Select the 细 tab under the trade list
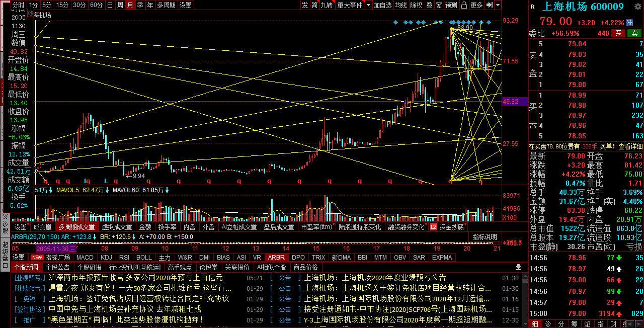The width and height of the screenshot is (644, 328). [x=535, y=323]
